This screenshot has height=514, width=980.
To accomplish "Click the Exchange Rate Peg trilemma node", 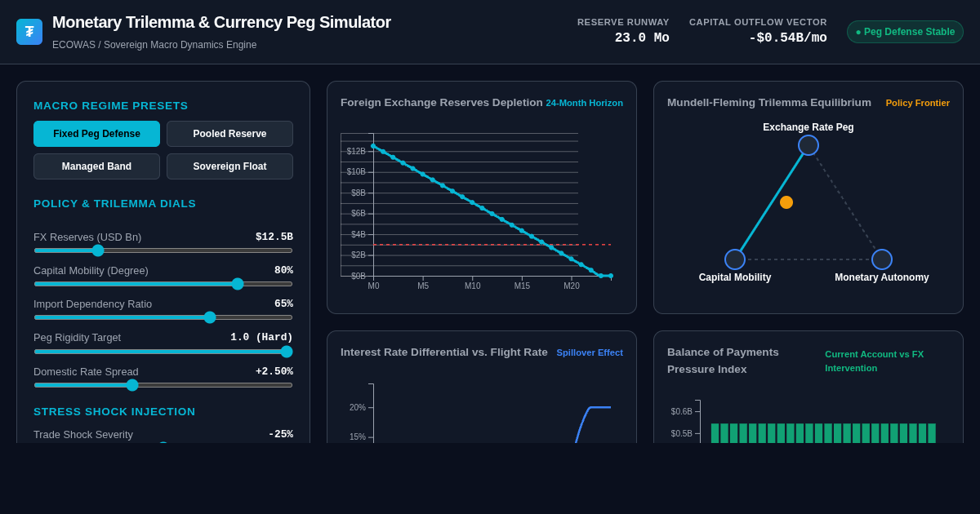I will pos(808,145).
